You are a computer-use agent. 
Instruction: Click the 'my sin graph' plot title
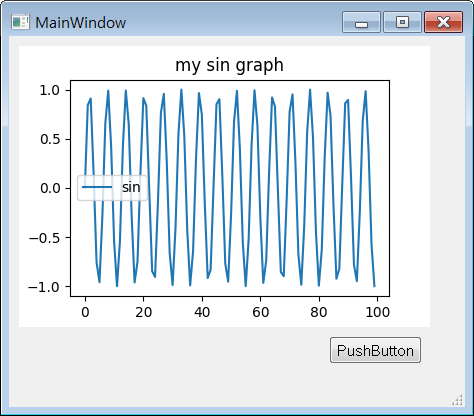[x=229, y=65]
